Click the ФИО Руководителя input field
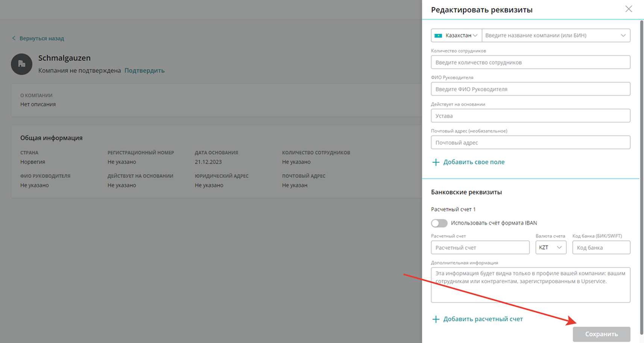The image size is (644, 343). (530, 89)
